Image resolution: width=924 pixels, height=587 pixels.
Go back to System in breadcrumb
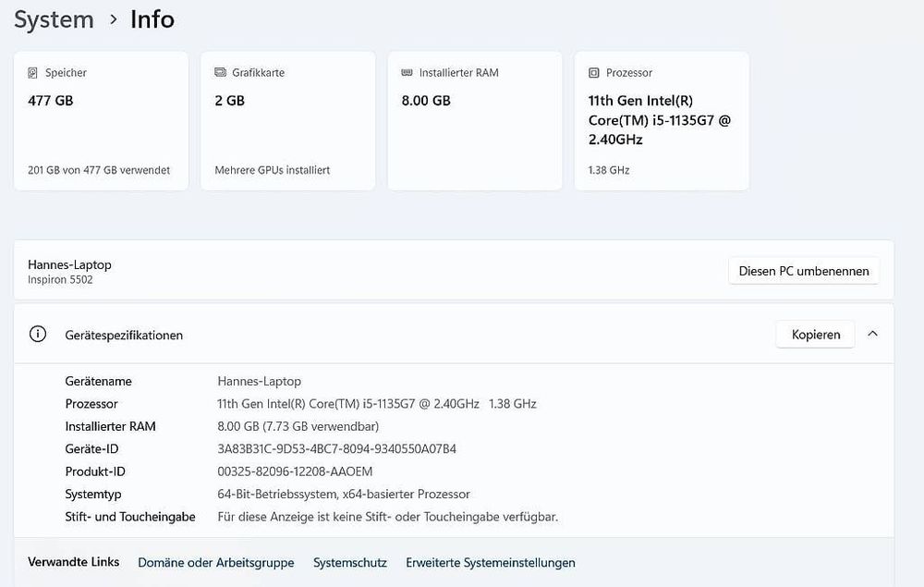tap(54, 19)
